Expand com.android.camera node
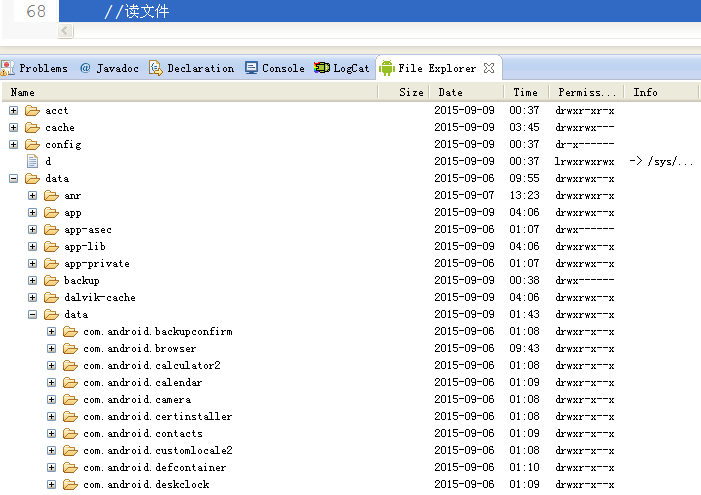The height and width of the screenshot is (495, 701). point(51,399)
